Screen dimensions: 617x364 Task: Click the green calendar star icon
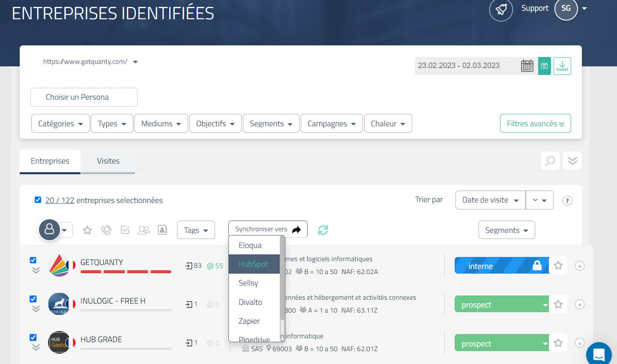[x=544, y=66]
